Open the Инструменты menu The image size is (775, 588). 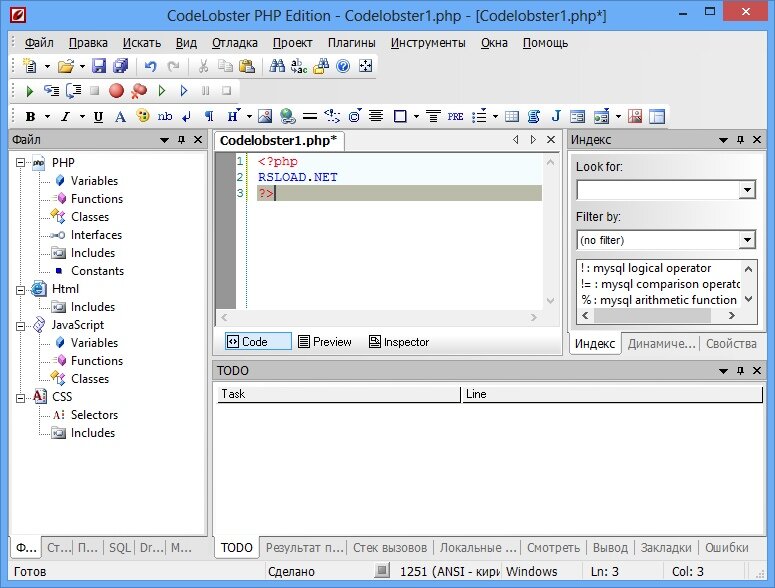point(428,43)
